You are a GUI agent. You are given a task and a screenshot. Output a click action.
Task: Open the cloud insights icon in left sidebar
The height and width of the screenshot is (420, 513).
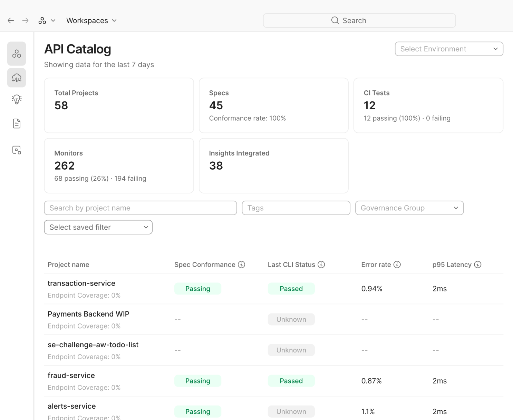pos(16,78)
